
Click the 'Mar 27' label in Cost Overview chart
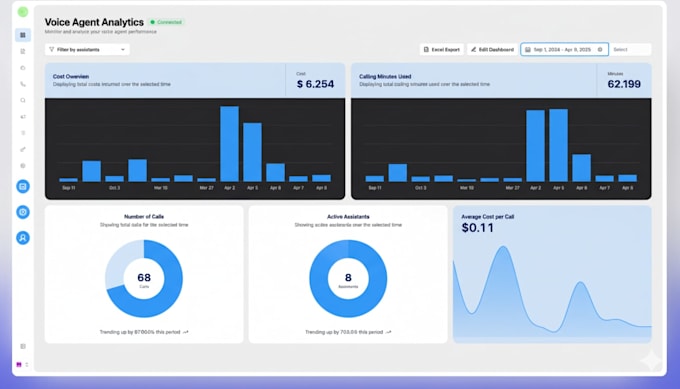[206, 188]
